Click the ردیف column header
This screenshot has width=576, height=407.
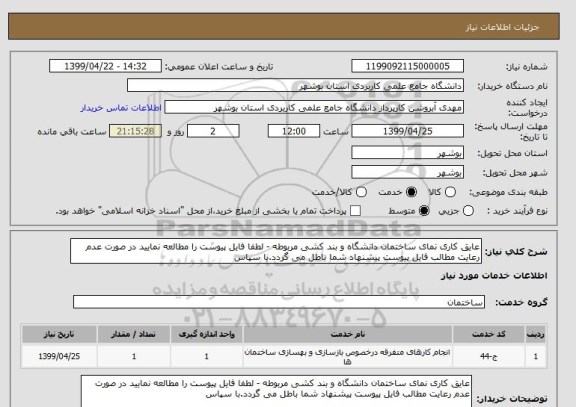pos(536,334)
